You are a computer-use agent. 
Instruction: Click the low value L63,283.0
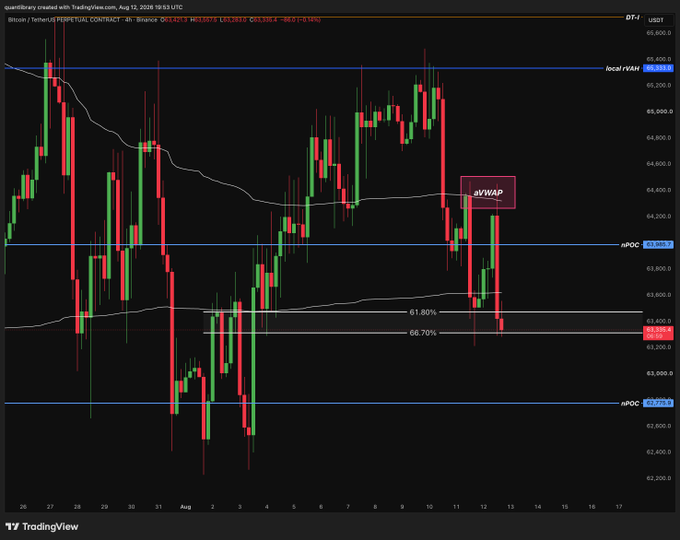[x=233, y=20]
